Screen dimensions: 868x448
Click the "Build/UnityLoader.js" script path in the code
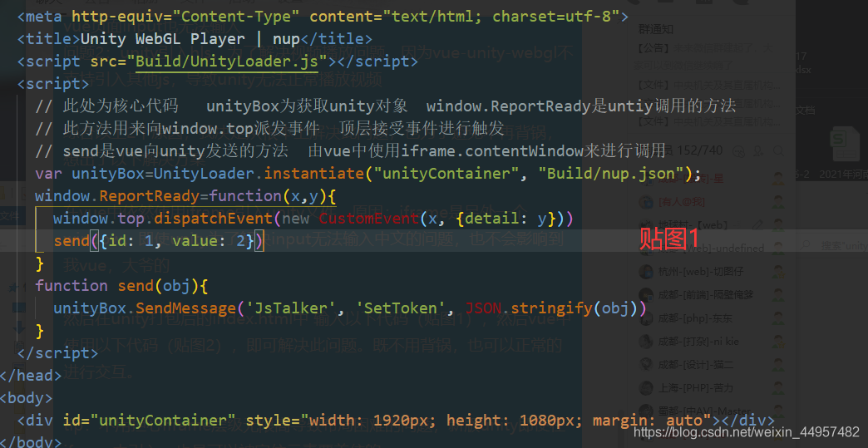tap(227, 61)
